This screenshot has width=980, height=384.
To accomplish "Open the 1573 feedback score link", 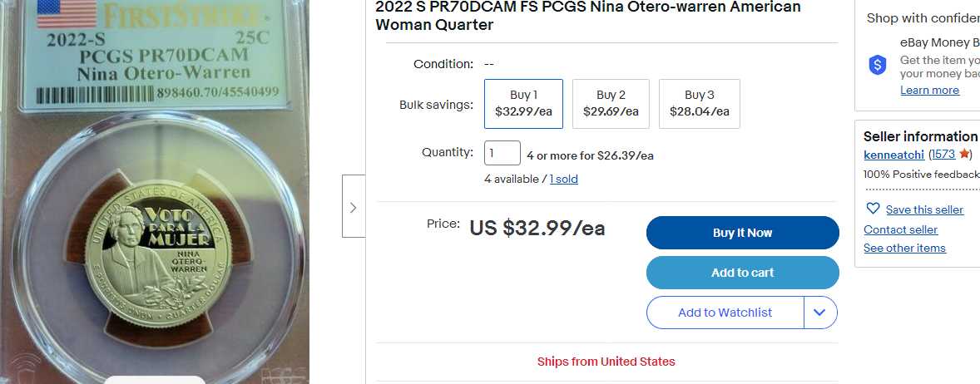I will (943, 155).
